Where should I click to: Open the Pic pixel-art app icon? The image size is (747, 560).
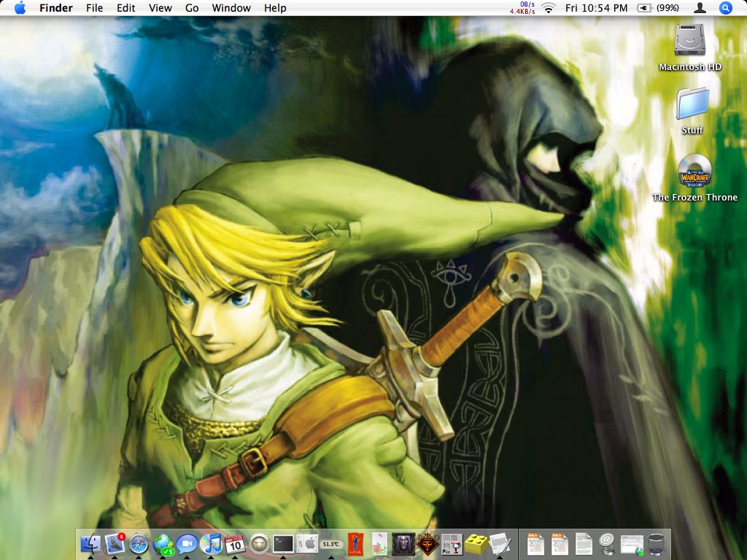[452, 544]
